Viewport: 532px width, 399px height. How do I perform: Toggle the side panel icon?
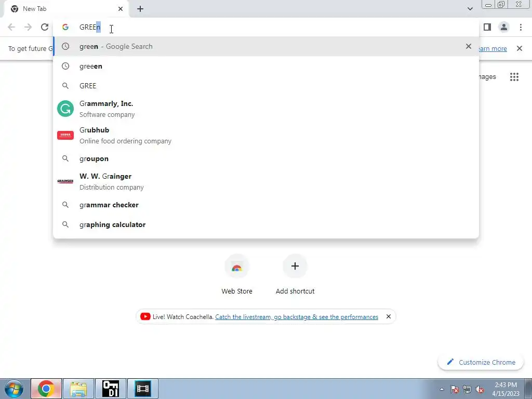(487, 27)
